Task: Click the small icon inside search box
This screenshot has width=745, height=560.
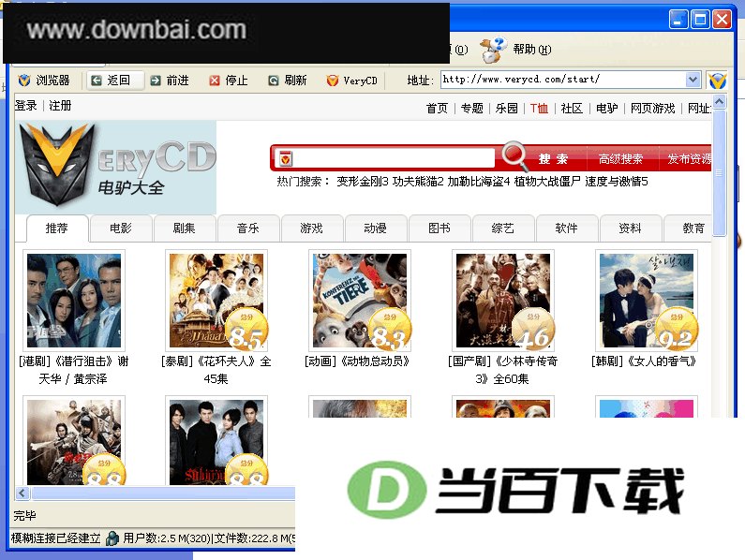Action: click(x=286, y=158)
